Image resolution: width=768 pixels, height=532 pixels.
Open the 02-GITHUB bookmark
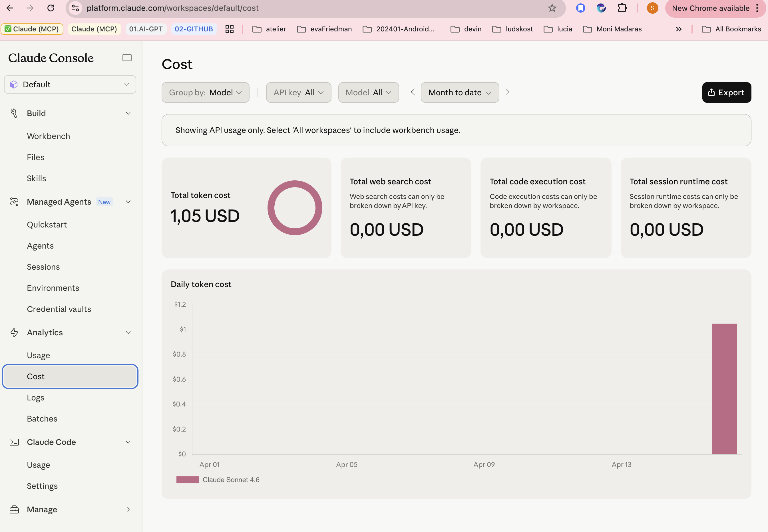(194, 29)
